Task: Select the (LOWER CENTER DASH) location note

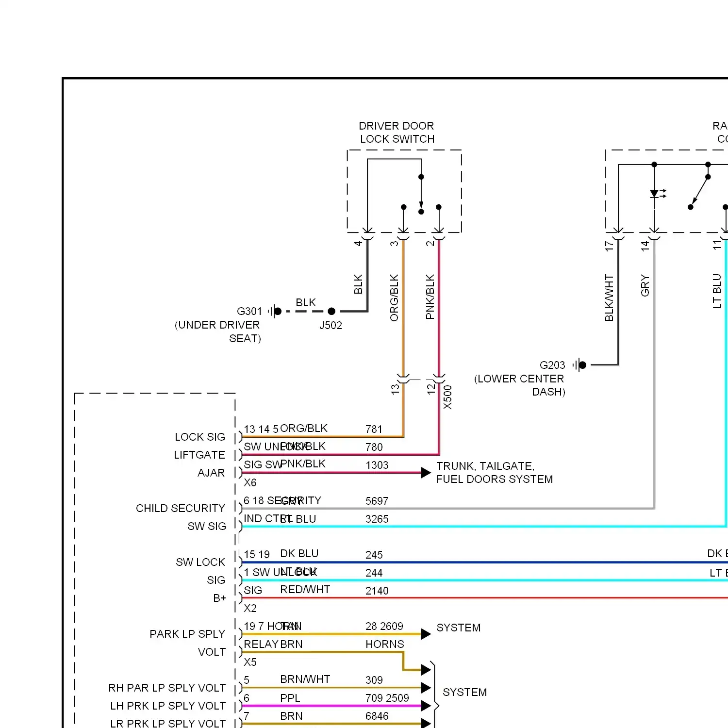Action: (x=520, y=385)
